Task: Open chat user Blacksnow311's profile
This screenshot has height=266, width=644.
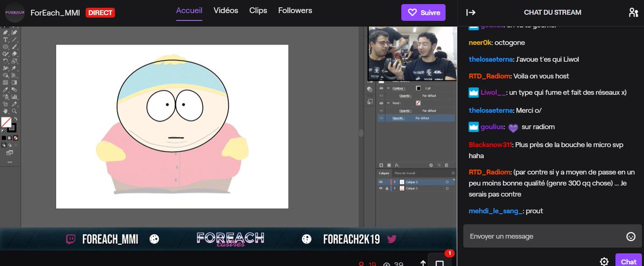Action: click(490, 145)
